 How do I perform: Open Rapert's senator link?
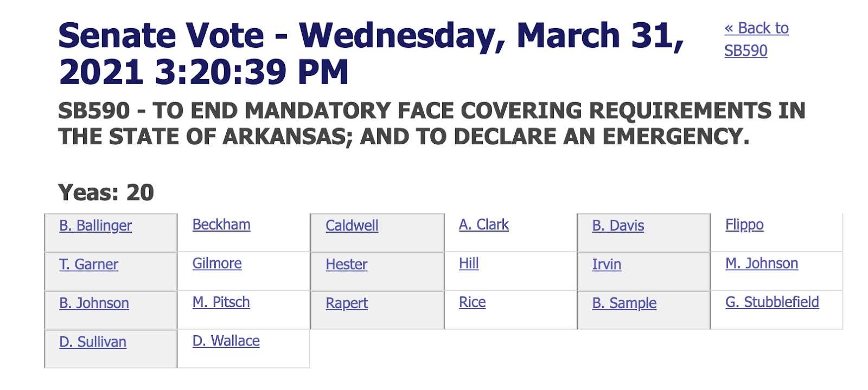(347, 303)
